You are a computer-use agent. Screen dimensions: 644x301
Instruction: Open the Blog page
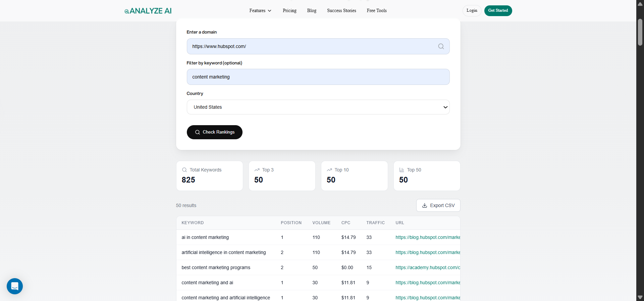[312, 11]
